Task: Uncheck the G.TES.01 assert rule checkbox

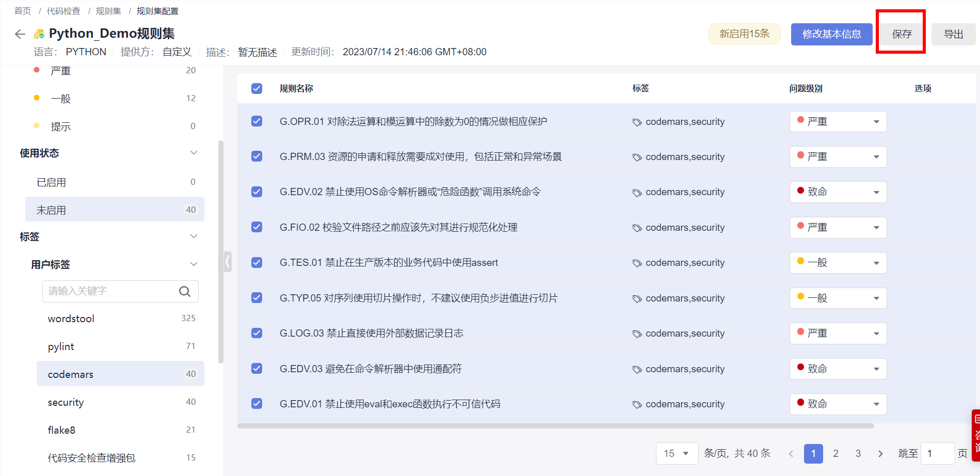Action: coord(256,263)
